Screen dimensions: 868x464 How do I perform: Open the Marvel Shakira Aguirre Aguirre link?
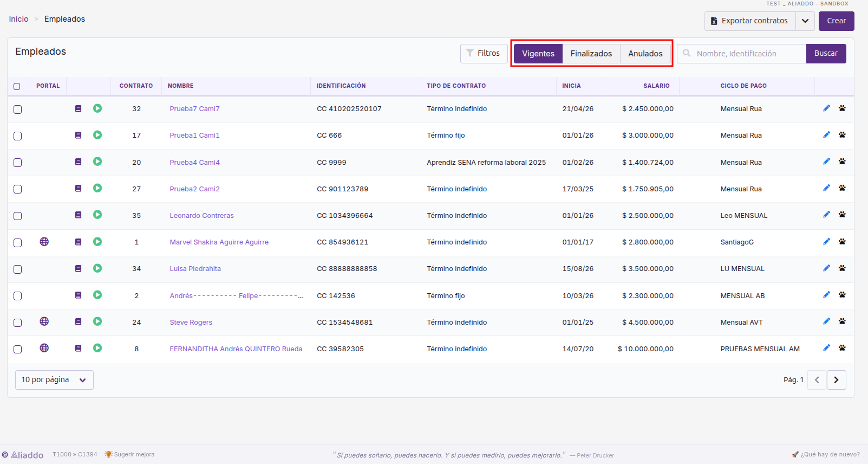tap(219, 242)
